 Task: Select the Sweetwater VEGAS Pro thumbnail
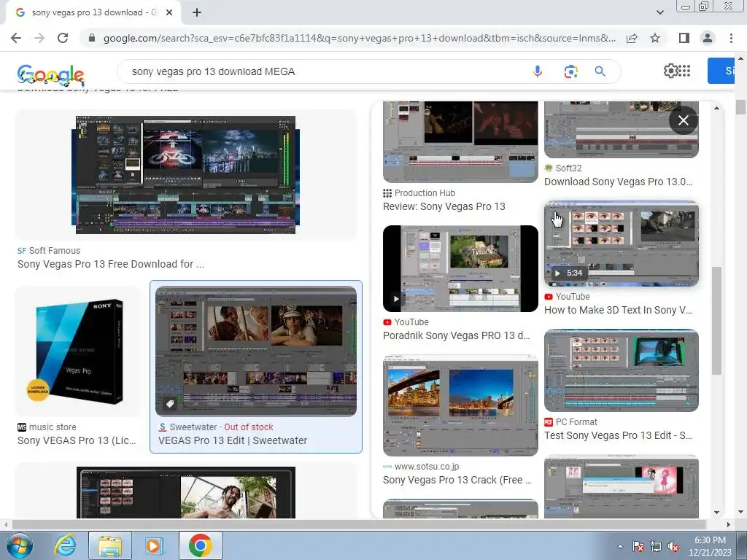(256, 351)
